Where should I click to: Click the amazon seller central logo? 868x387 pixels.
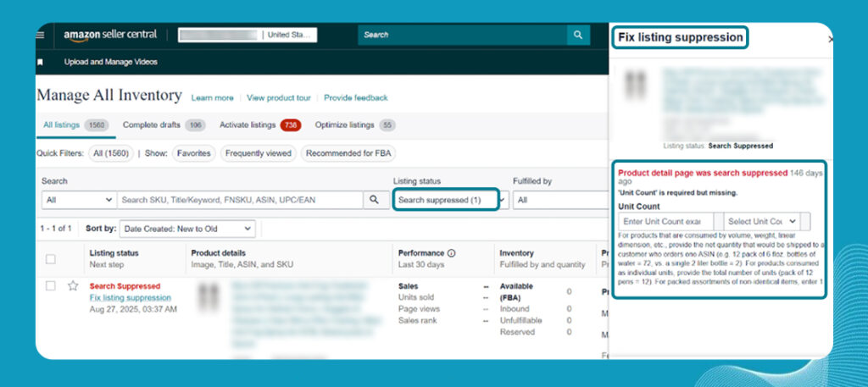[110, 35]
